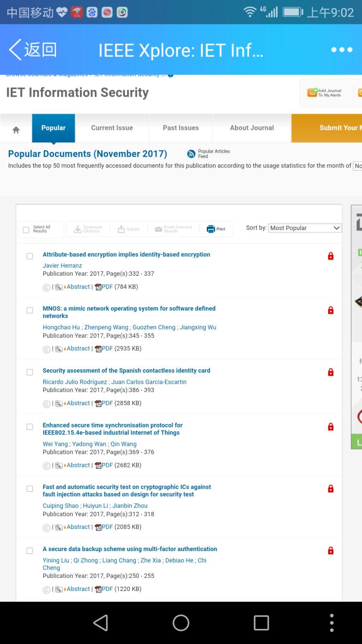Open the PDF icon for the 2858 KB file

(x=98, y=403)
